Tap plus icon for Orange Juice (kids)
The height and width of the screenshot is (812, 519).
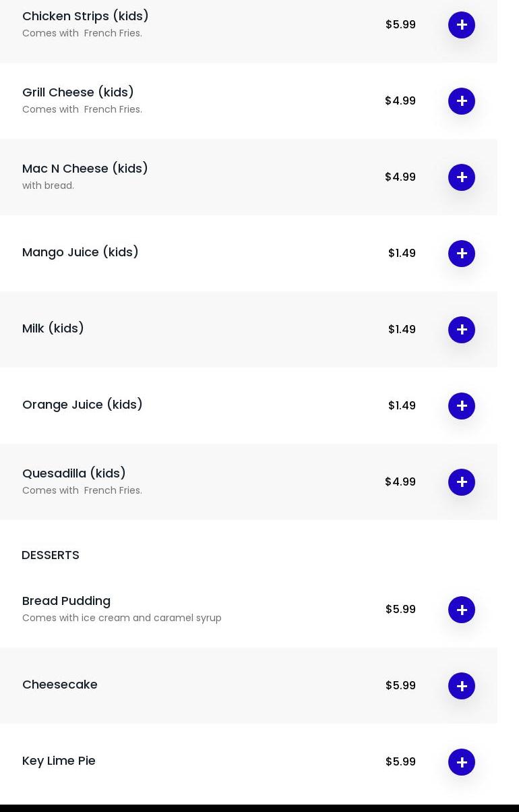tap(462, 406)
